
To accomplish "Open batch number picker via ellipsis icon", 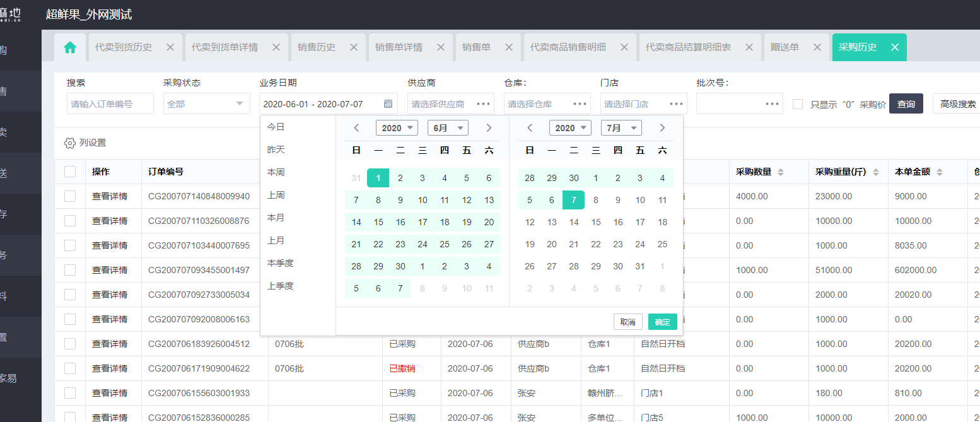I will tap(773, 104).
